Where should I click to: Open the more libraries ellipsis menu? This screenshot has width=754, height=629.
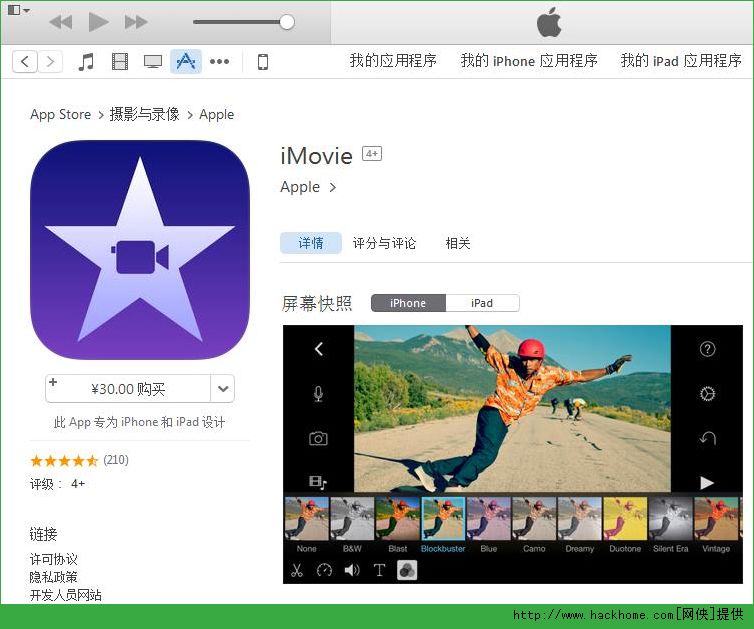219,62
